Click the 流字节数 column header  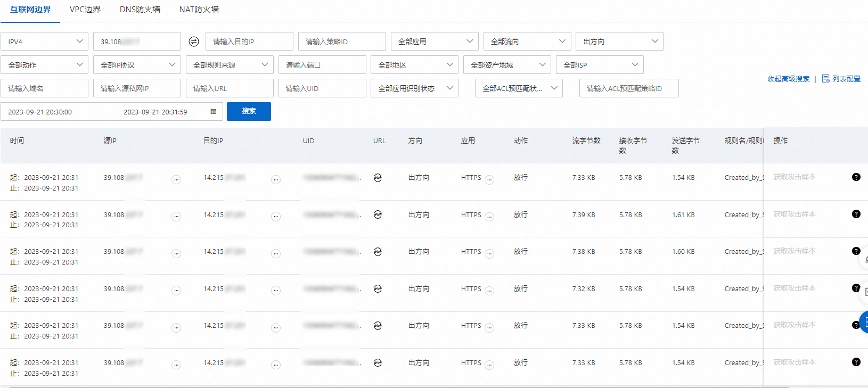586,141
